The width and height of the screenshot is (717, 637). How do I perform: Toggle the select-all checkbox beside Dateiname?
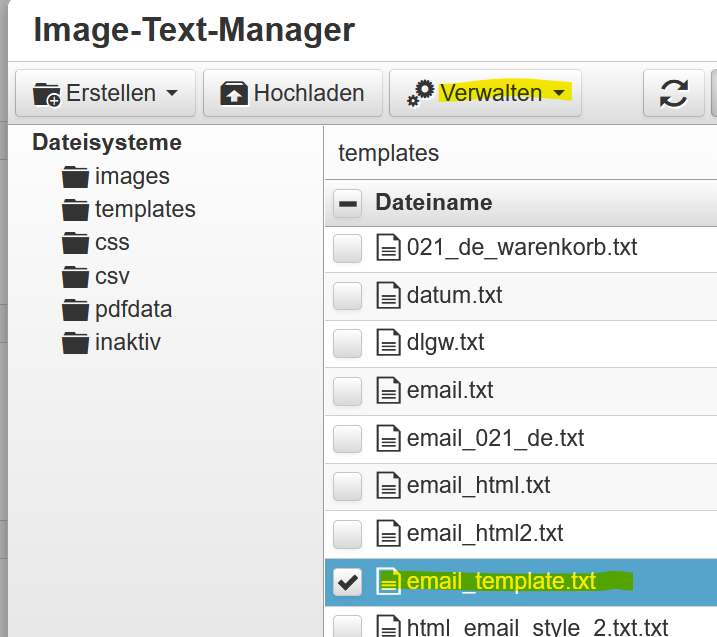click(x=348, y=203)
